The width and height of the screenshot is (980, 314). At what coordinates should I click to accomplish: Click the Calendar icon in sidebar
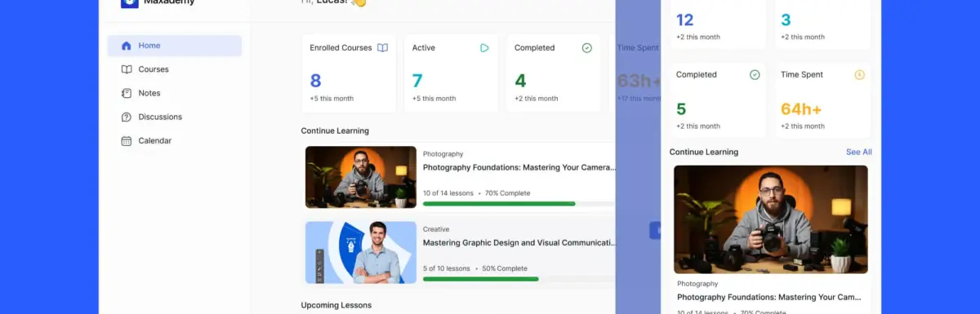(x=126, y=140)
